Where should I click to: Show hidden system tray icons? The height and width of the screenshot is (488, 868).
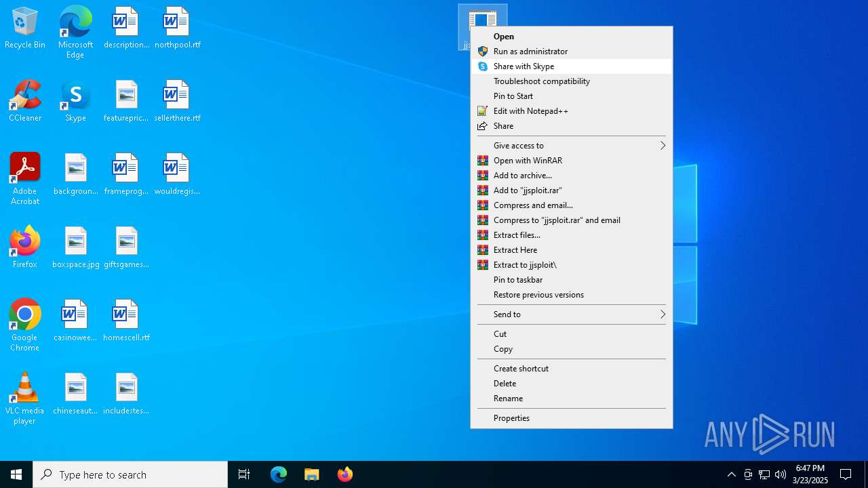pyautogui.click(x=731, y=474)
